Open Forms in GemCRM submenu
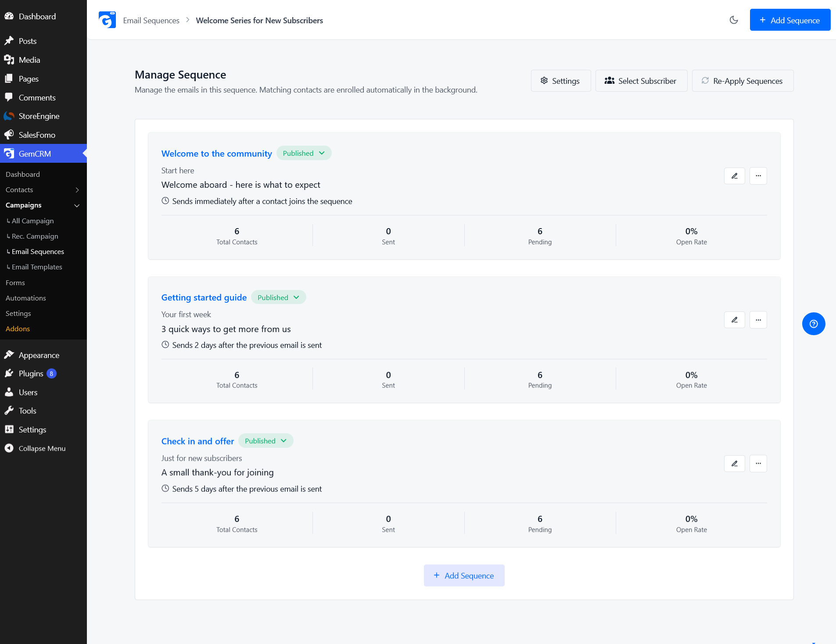 [15, 283]
